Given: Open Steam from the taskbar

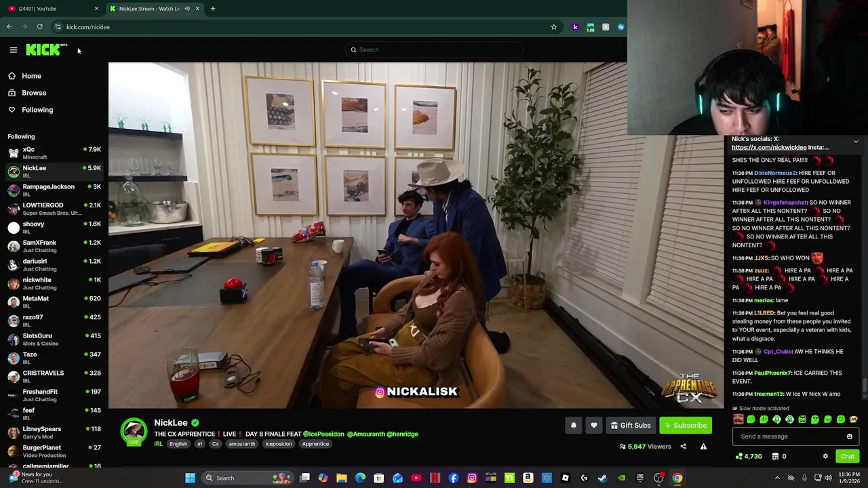Looking at the screenshot, I should (602, 478).
